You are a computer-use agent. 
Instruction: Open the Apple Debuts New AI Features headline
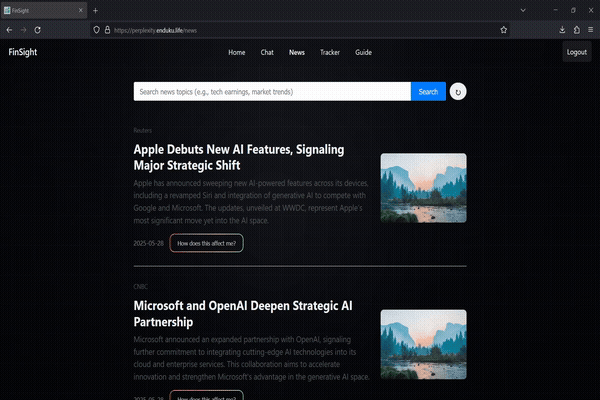tap(239, 157)
